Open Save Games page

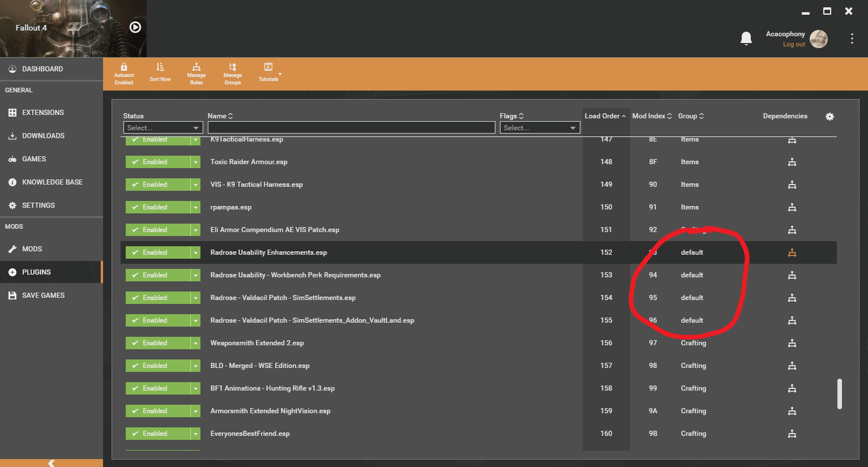click(x=52, y=295)
